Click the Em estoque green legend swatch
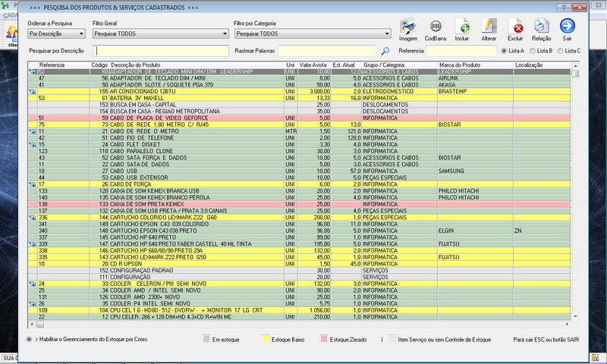607x364 pixels. [x=206, y=339]
